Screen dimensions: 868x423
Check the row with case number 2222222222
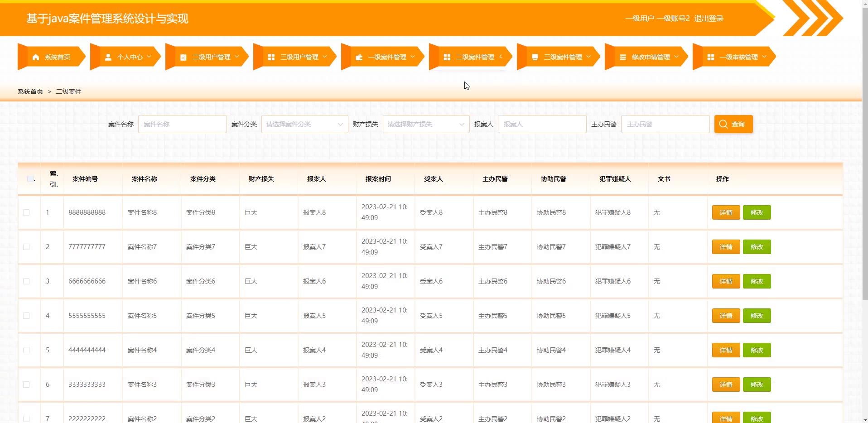[26, 419]
